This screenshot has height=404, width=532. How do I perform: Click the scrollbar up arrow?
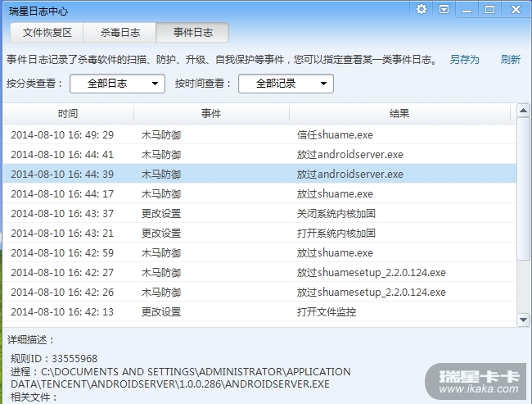523,111
